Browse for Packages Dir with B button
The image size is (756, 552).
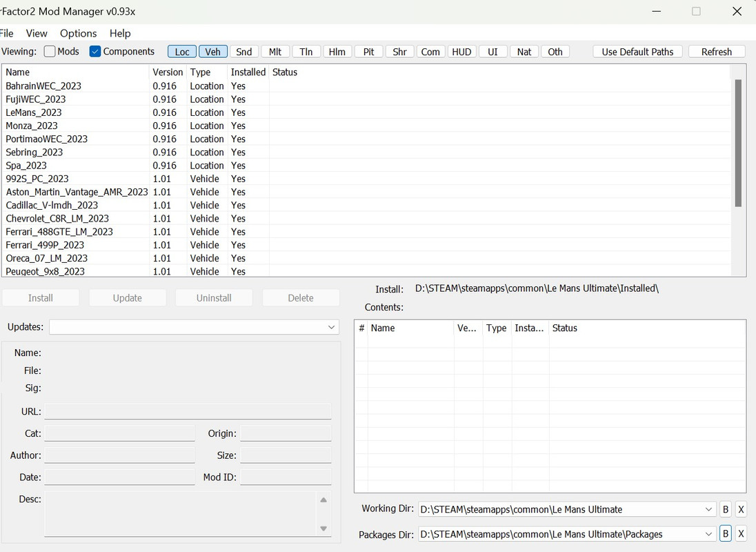pyautogui.click(x=726, y=533)
